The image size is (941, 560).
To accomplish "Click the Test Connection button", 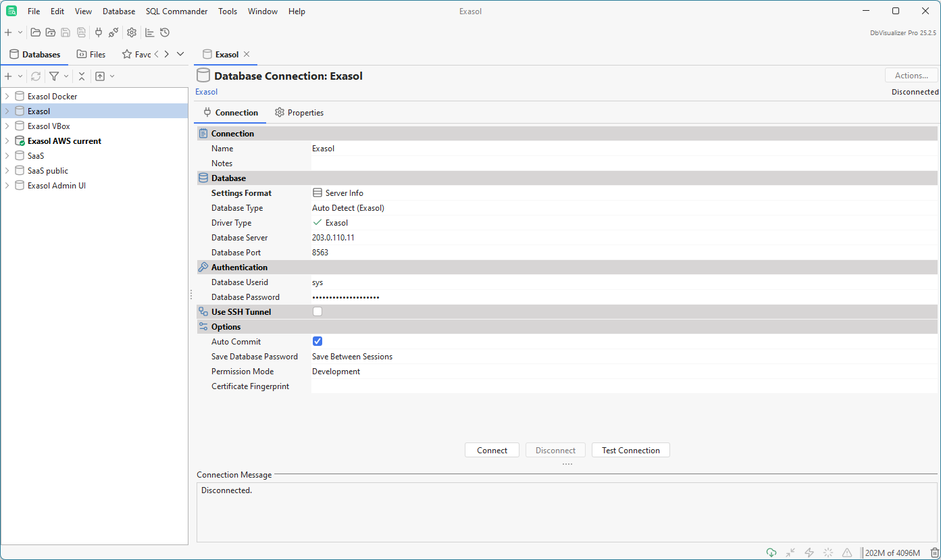I will (x=630, y=450).
